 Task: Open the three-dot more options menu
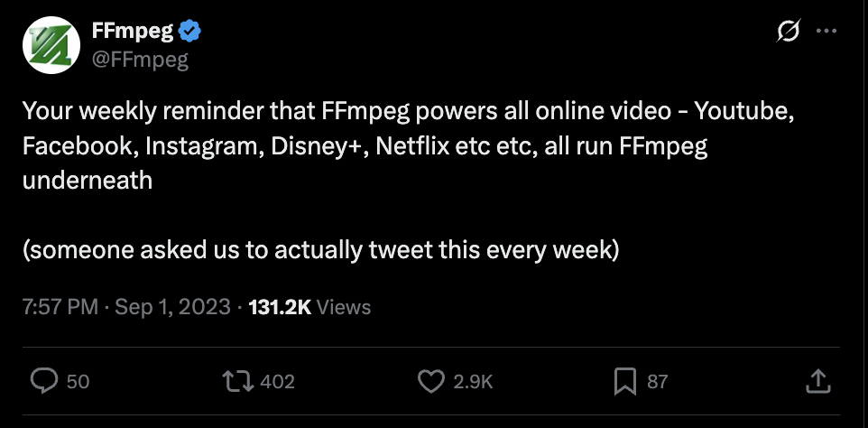[x=826, y=31]
